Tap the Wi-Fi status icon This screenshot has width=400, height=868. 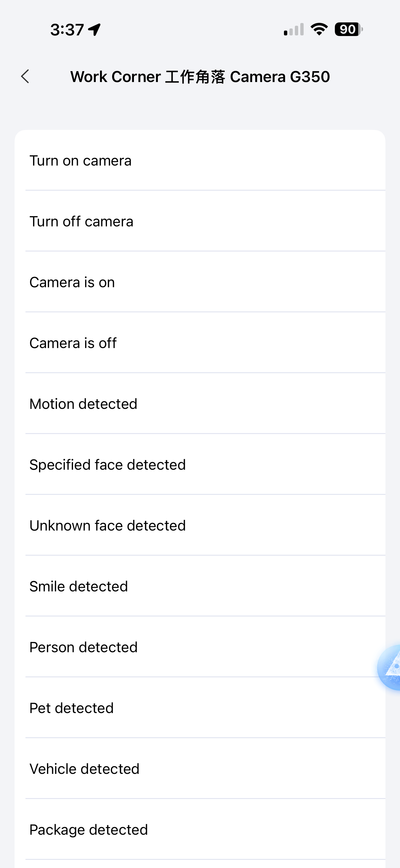pyautogui.click(x=319, y=29)
